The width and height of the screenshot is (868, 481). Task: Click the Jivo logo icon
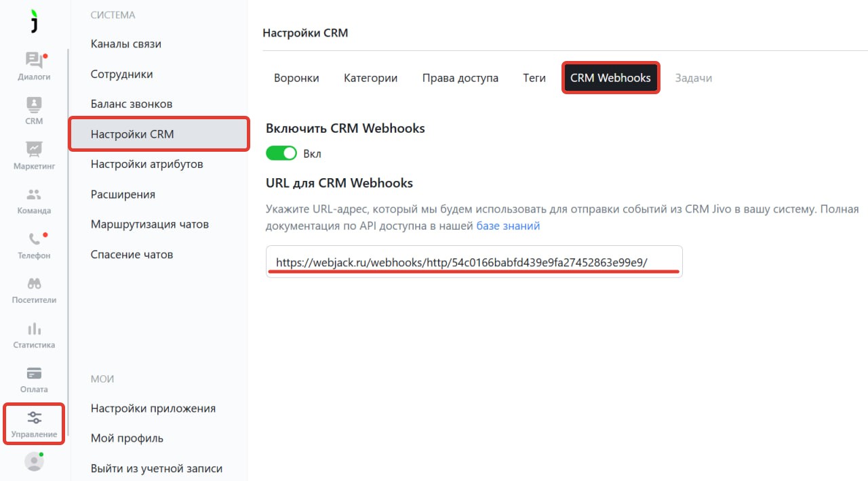coord(34,22)
